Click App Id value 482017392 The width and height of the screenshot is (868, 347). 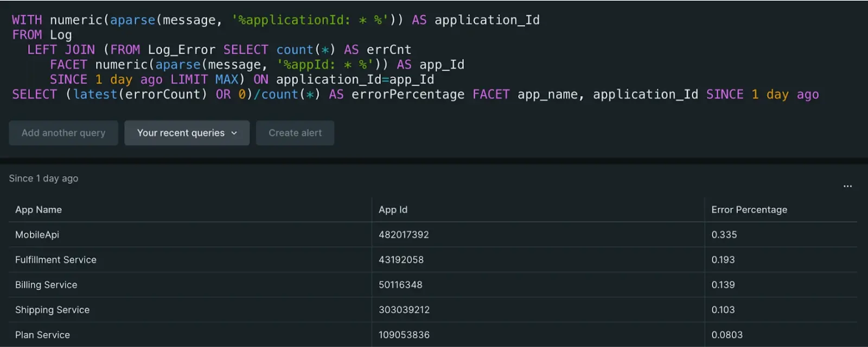(x=404, y=235)
